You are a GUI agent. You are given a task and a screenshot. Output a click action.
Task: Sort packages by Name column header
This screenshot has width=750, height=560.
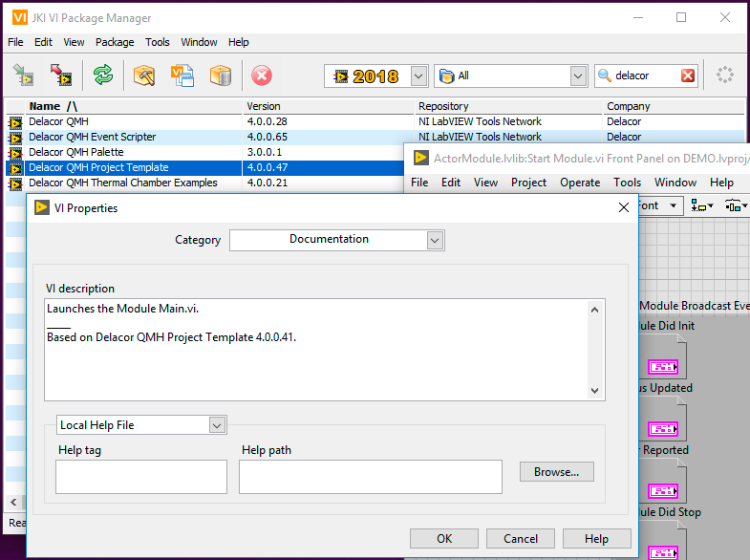pyautogui.click(x=134, y=106)
